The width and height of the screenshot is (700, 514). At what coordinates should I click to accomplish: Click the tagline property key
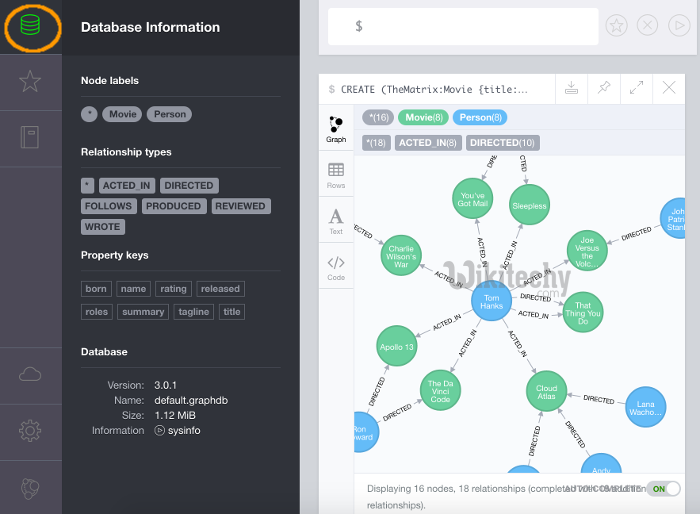(x=195, y=312)
